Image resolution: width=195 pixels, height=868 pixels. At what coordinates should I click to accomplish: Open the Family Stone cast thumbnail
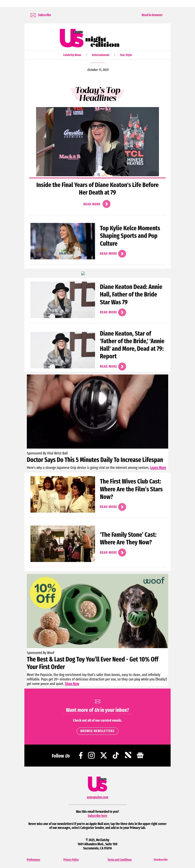[63, 544]
